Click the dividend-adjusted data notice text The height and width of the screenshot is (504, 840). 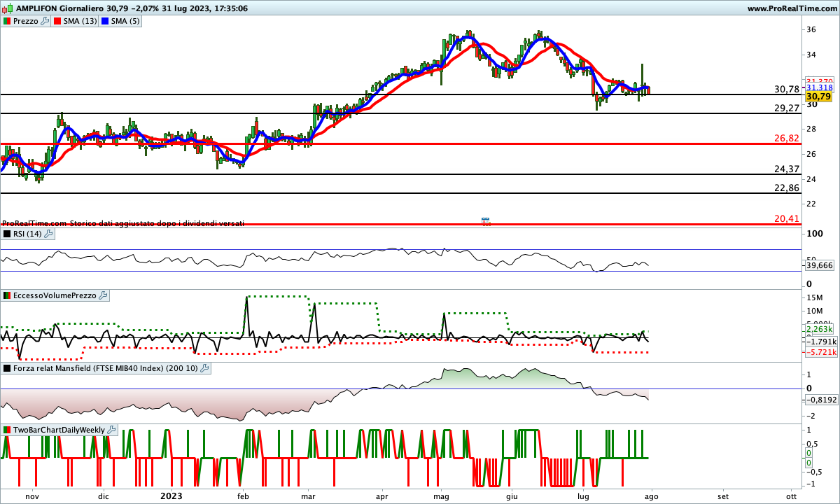(123, 223)
